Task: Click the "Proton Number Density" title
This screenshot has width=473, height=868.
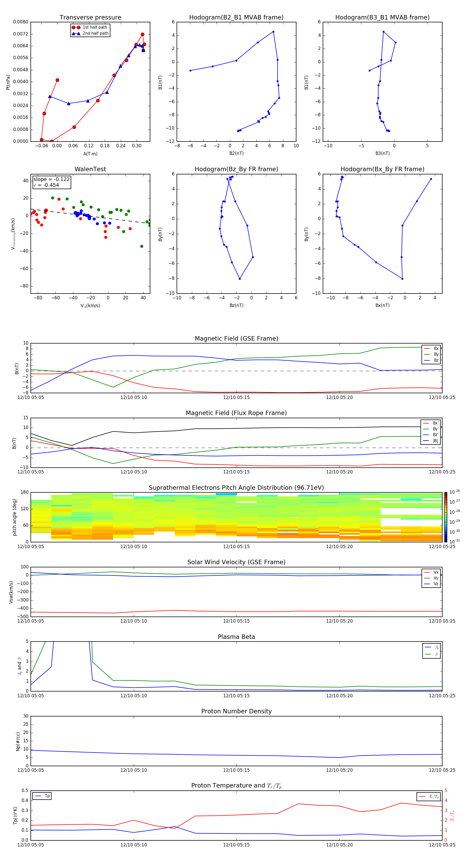Action: 236,711
